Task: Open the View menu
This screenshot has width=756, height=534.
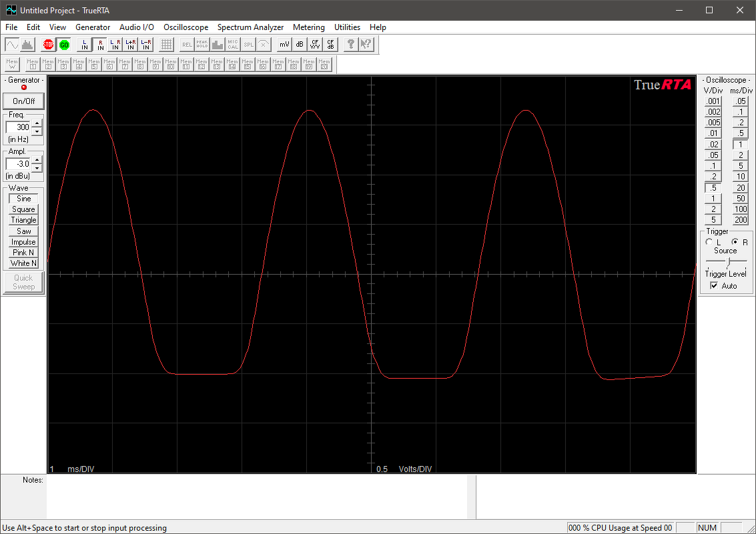Action: coord(57,27)
